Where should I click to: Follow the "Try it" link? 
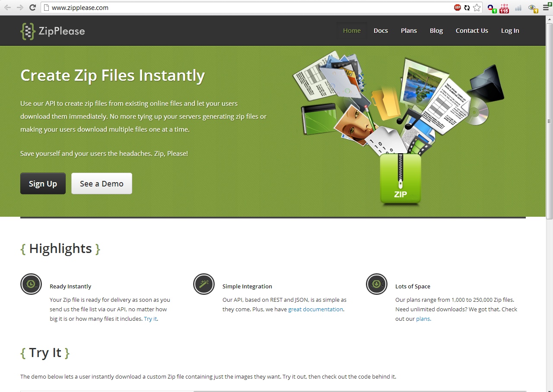click(x=150, y=319)
